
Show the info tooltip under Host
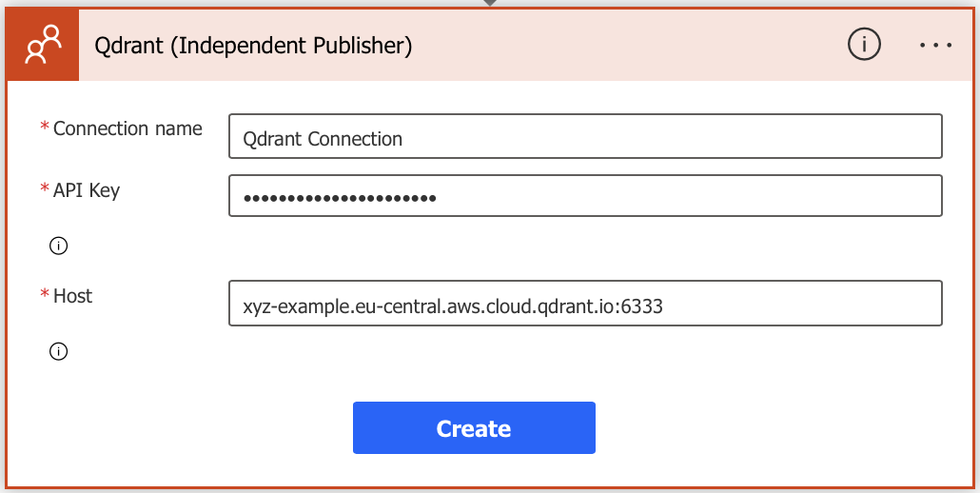tap(58, 352)
